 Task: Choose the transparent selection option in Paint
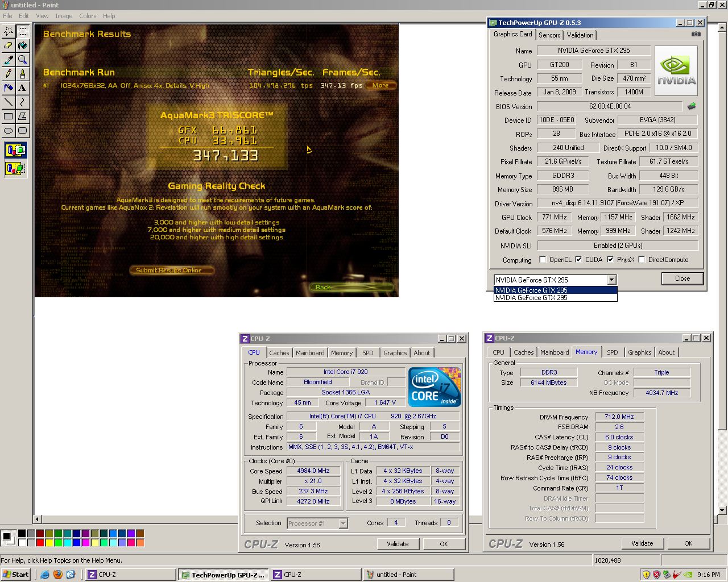pyautogui.click(x=15, y=168)
